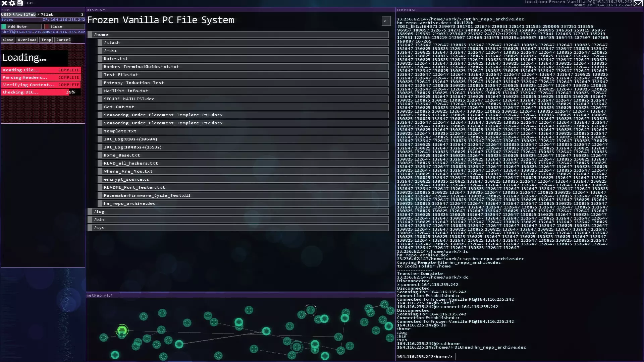Cancel the shell action

click(x=63, y=40)
